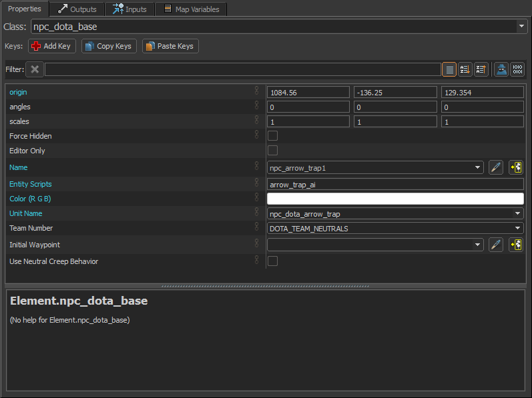This screenshot has width=532, height=398.
Task: Click link icon beside scales row
Action: click(x=256, y=119)
